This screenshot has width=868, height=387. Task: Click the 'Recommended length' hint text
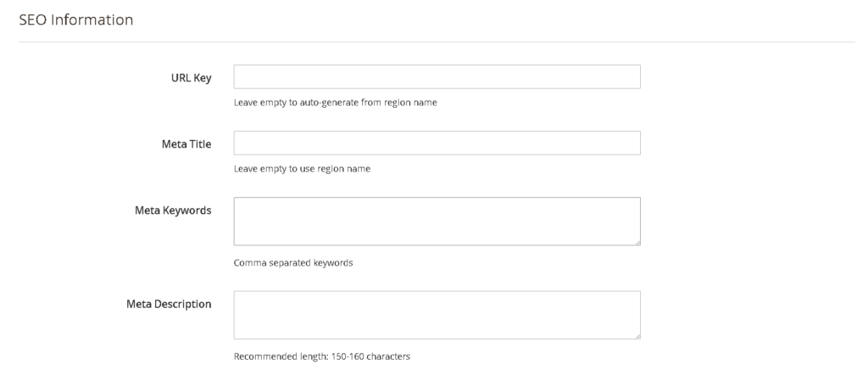pos(321,356)
